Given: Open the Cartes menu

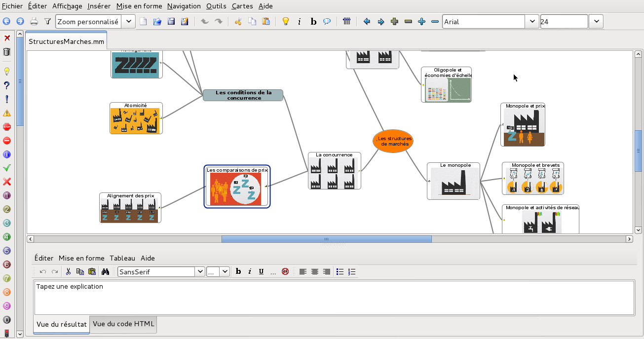Looking at the screenshot, I should [242, 6].
